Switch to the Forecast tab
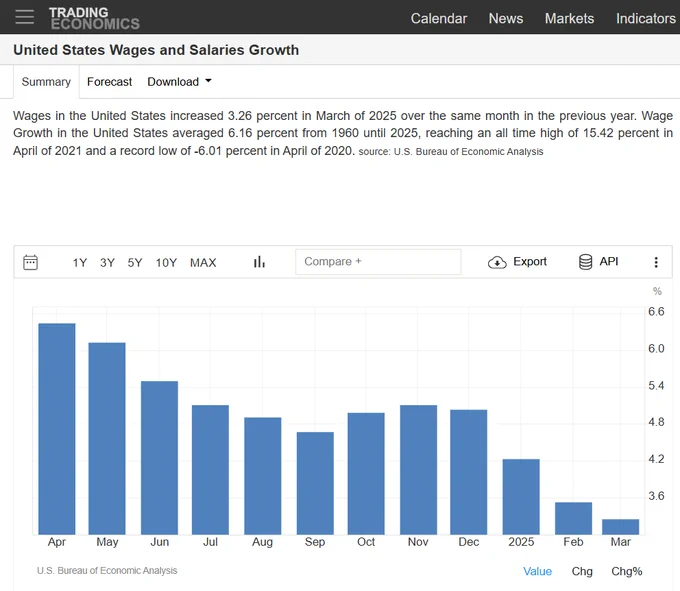The height and width of the screenshot is (591, 680). (x=109, y=82)
